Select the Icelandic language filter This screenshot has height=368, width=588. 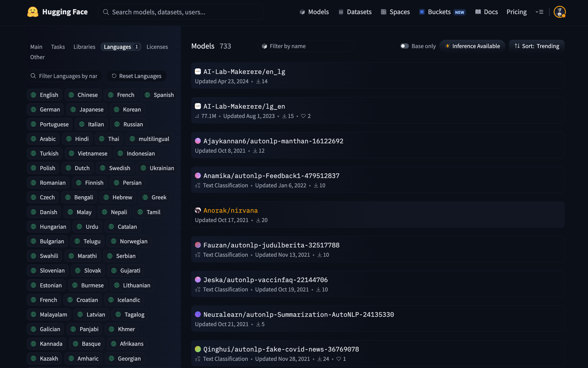pyautogui.click(x=124, y=300)
